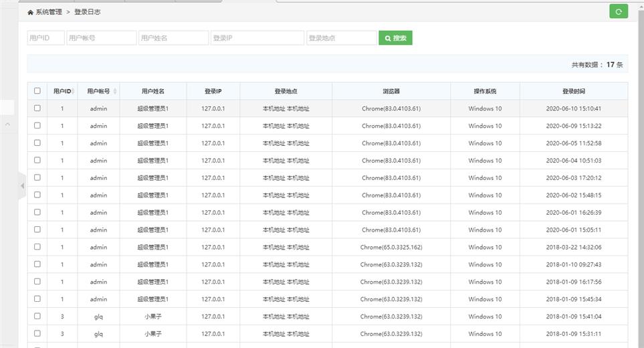Click the green refresh icon button
The image size is (644, 348).
[x=619, y=11]
